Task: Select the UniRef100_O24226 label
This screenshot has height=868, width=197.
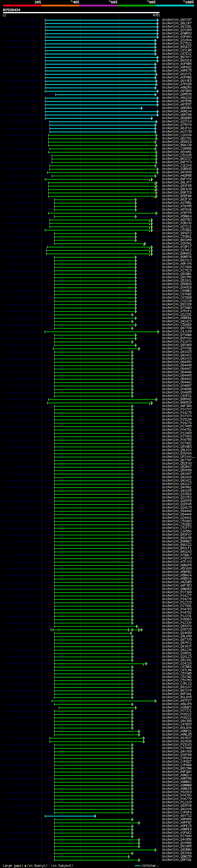Action: (177, 664)
